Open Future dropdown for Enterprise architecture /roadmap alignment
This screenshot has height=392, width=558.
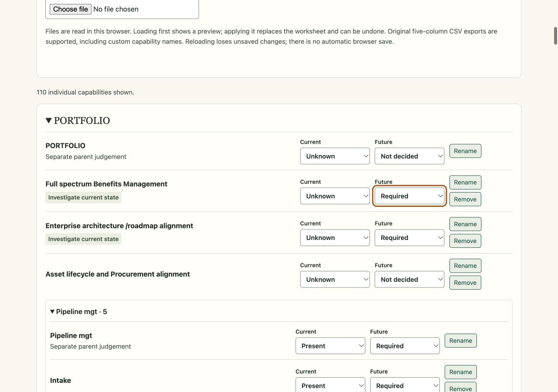click(x=409, y=238)
